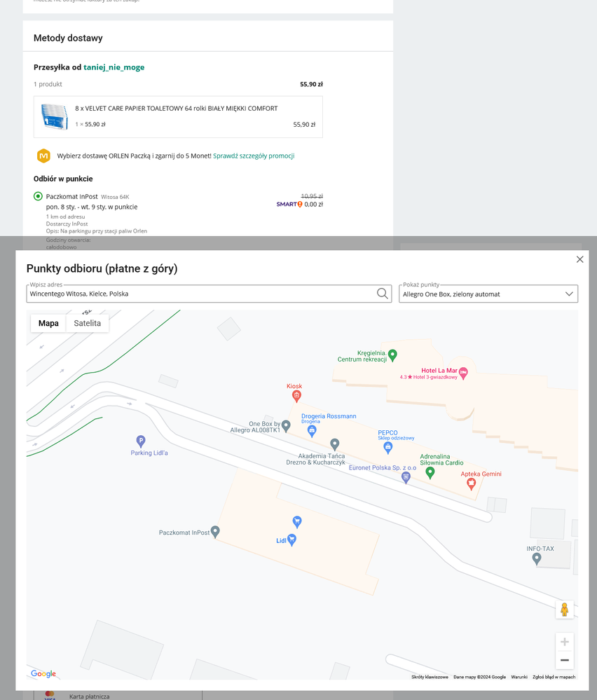
Task: Click the VELVET CARE PAPIER TOALETOWY product title
Action: pyautogui.click(x=177, y=108)
